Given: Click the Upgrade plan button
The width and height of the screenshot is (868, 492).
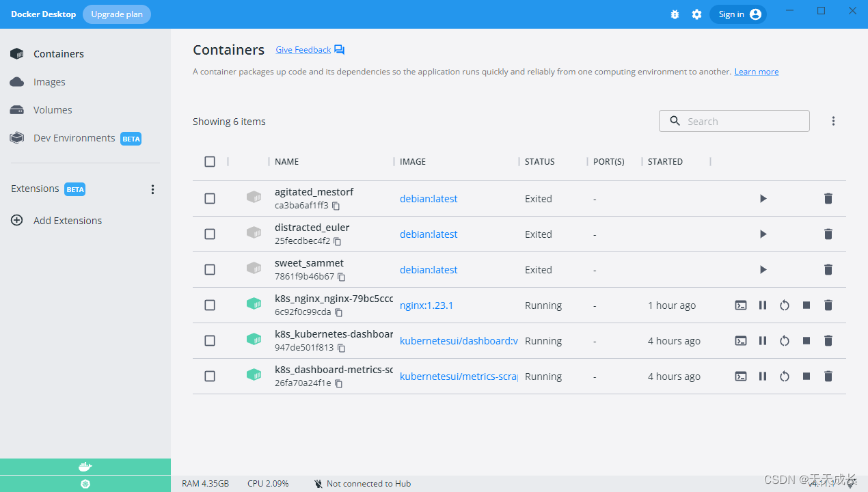Looking at the screenshot, I should tap(117, 14).
